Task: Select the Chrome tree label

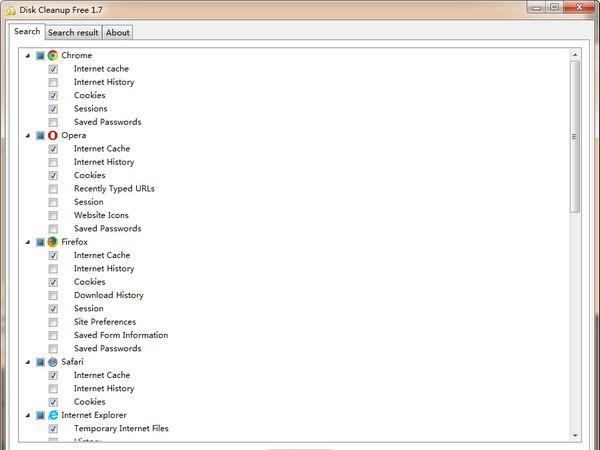Action: (x=77, y=55)
